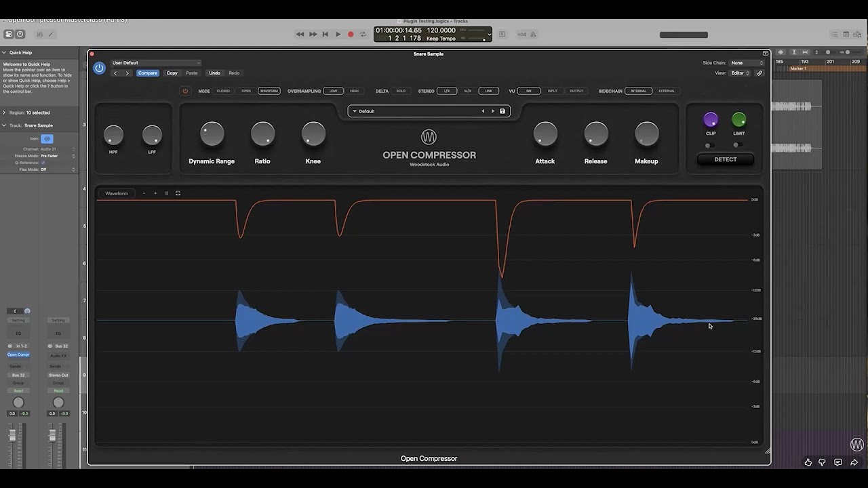Set VU meter to Output

click(576, 91)
